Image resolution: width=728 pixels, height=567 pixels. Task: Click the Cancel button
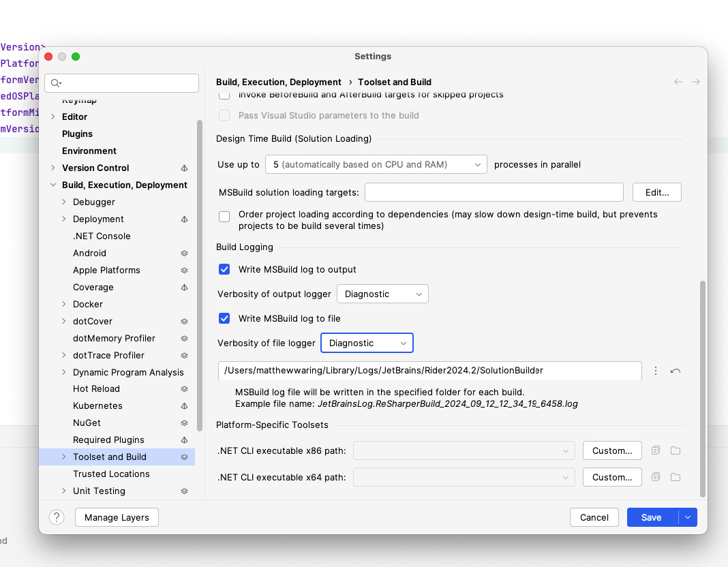tap(594, 517)
